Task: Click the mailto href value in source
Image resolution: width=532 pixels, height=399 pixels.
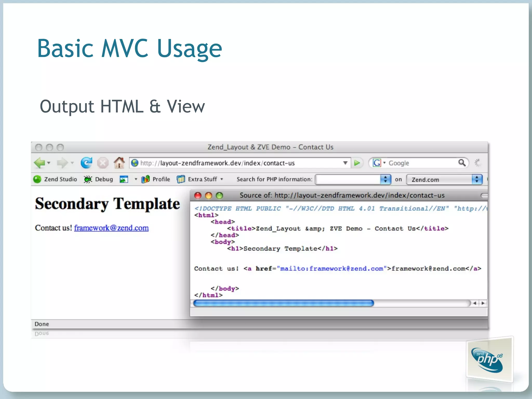Action: (x=332, y=269)
